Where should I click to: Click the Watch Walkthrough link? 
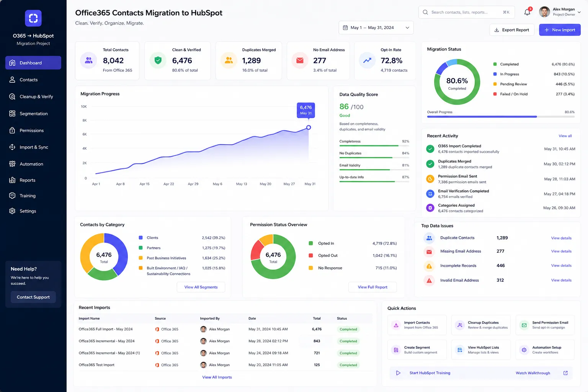pos(533,373)
